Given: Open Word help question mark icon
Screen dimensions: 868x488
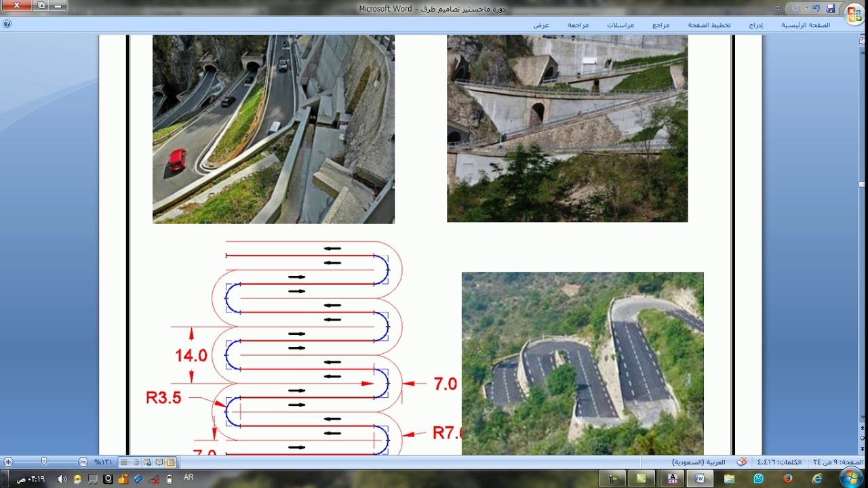Looking at the screenshot, I should 7,24.
